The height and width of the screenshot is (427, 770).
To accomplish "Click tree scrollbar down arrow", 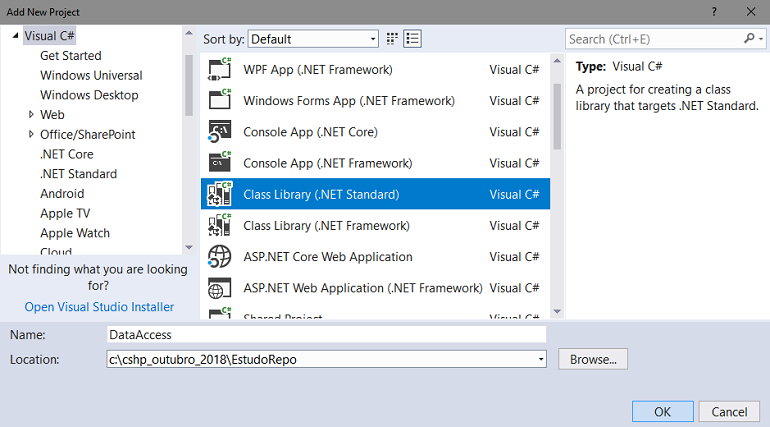I will (189, 247).
